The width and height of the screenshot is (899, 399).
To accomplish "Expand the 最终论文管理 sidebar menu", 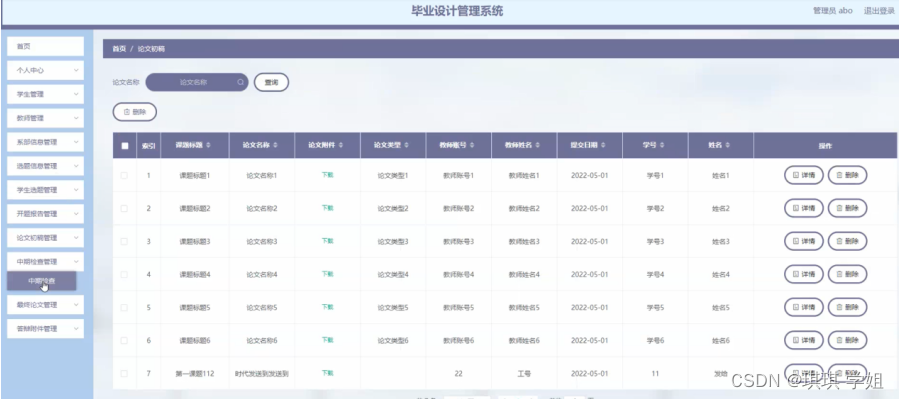I will pos(45,305).
